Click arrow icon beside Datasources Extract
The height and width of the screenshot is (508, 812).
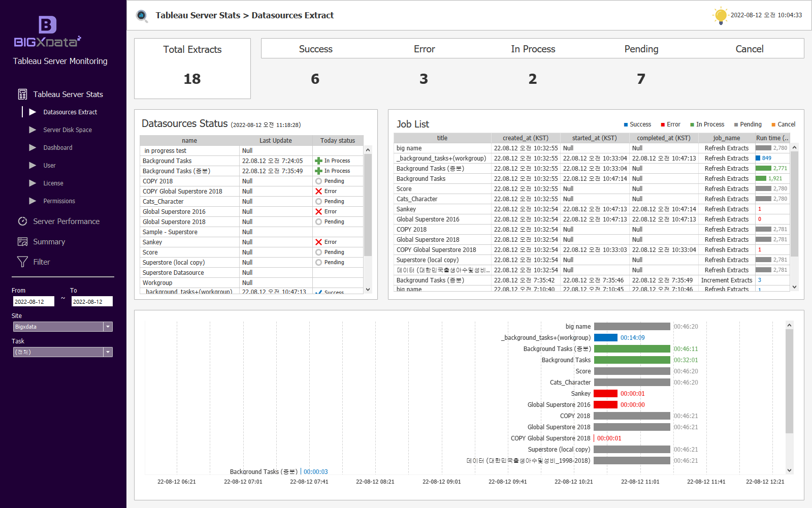(x=33, y=112)
